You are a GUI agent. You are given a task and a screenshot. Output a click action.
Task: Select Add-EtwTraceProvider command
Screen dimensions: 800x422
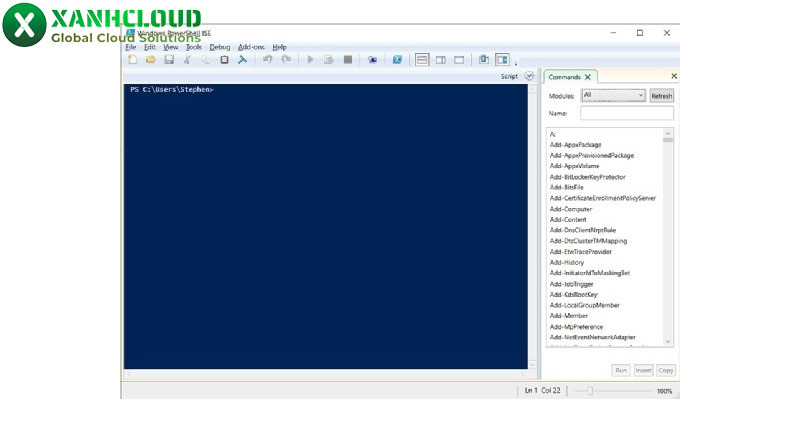coord(581,252)
